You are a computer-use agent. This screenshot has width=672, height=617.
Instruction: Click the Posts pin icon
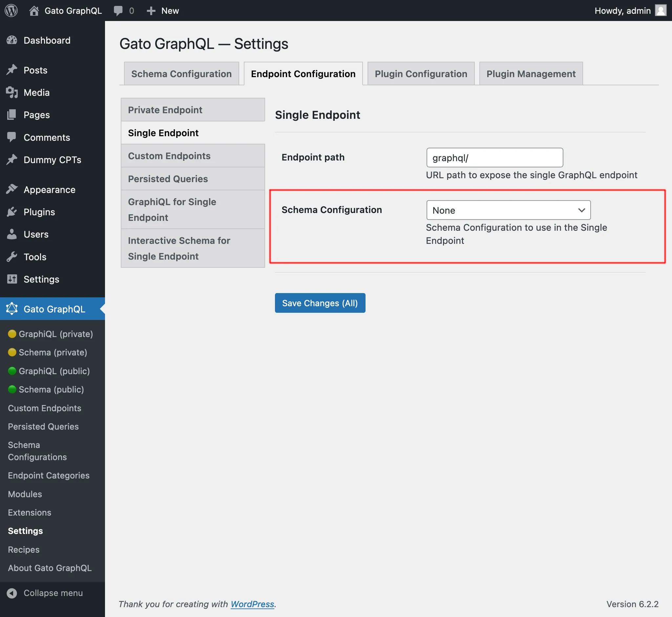(12, 70)
